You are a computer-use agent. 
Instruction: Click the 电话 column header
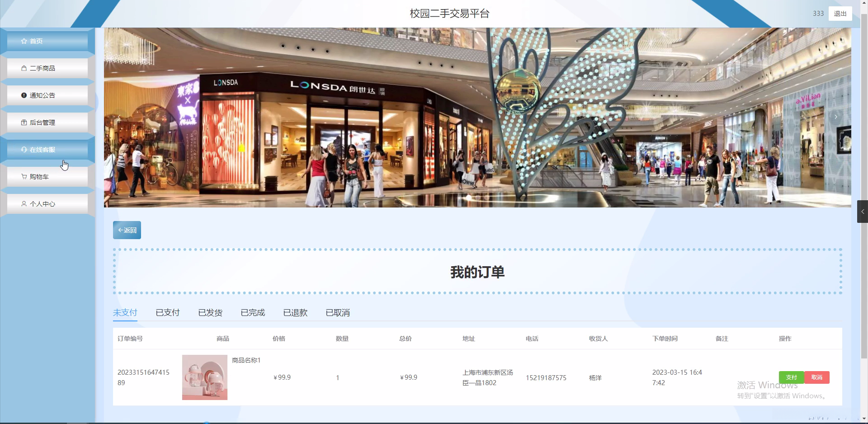[x=532, y=339]
